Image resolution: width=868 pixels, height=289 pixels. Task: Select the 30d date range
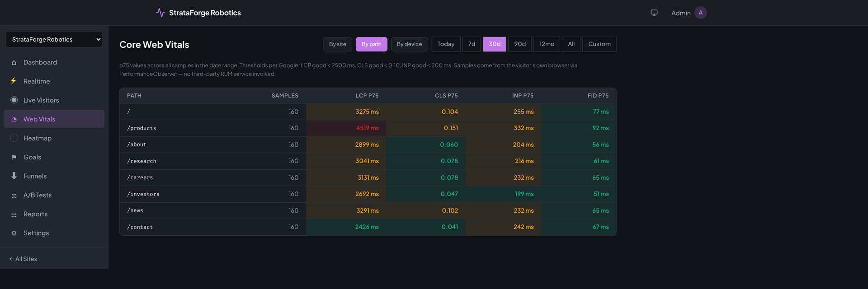tap(495, 44)
